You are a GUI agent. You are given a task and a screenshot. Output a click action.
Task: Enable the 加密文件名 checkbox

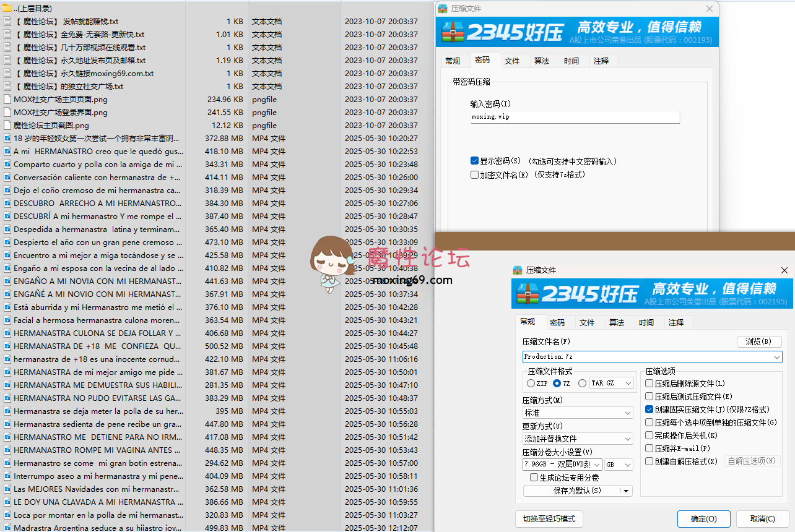point(474,175)
